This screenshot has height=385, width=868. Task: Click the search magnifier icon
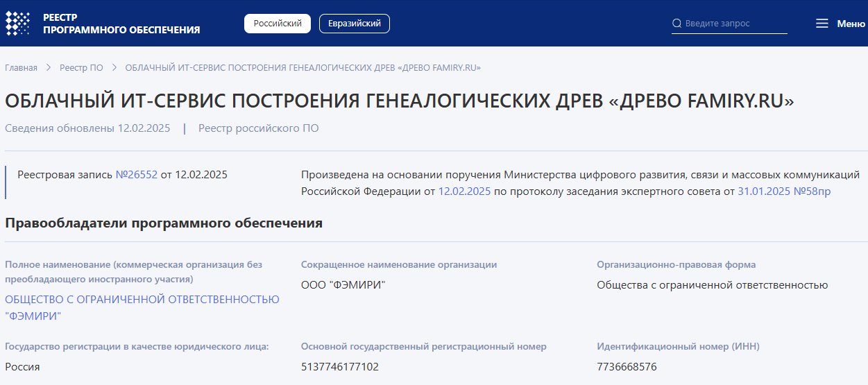677,24
